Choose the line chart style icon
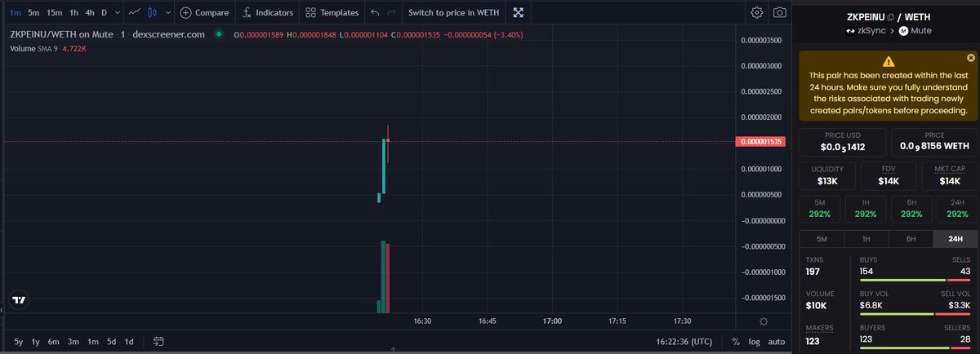980x354 pixels. point(134,13)
